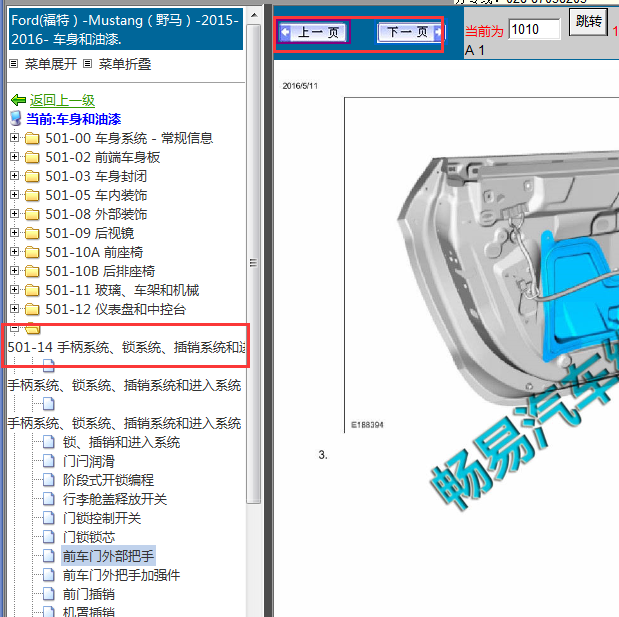
Task: Go to next page with 下一页 button
Action: coord(410,32)
